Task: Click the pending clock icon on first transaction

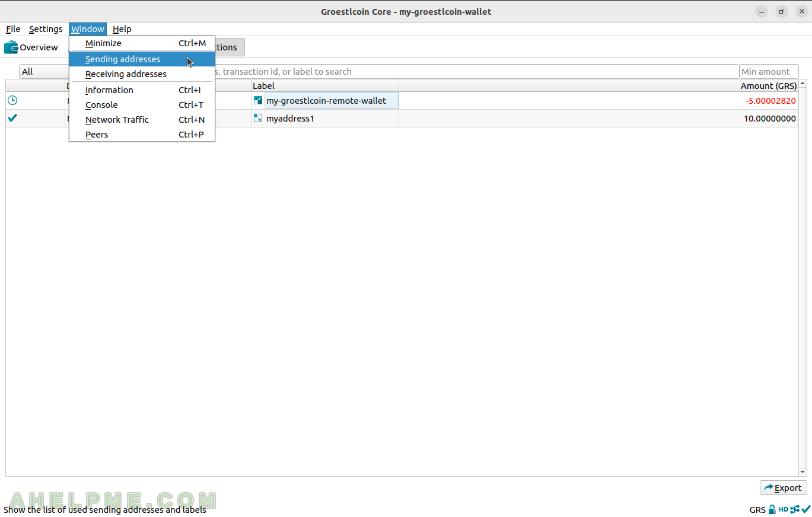Action: [12, 101]
